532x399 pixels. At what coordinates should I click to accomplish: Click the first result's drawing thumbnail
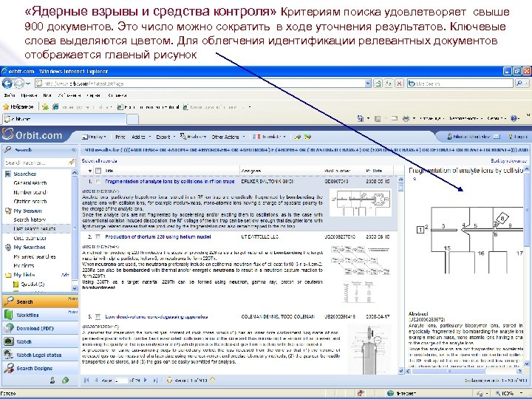coord(360,202)
